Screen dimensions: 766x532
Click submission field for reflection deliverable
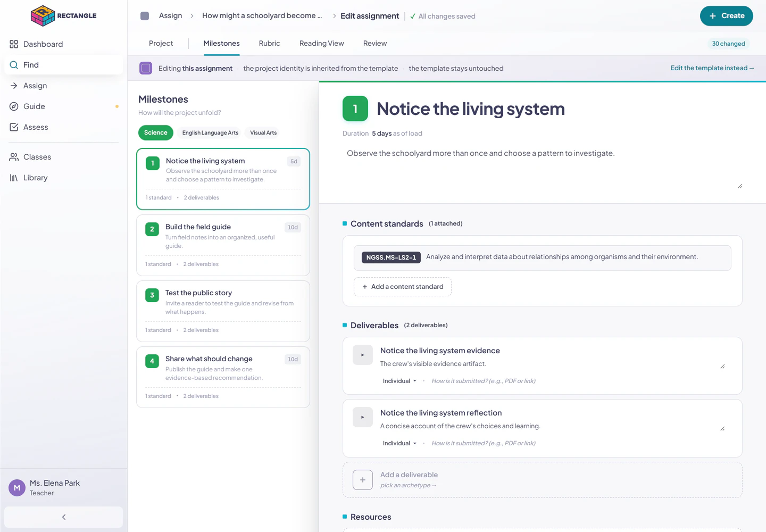coord(483,443)
